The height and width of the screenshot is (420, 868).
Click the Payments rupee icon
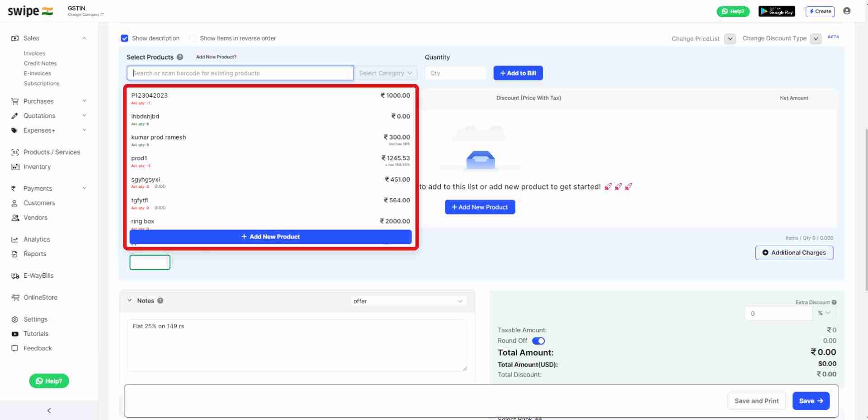[14, 188]
